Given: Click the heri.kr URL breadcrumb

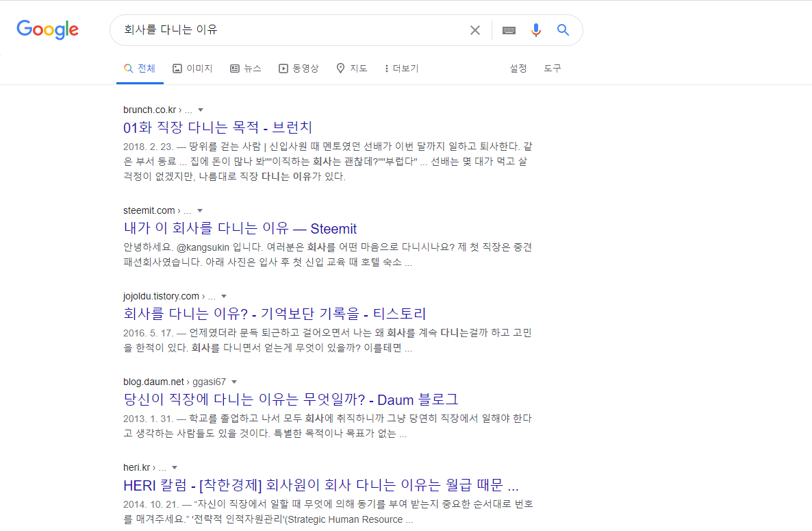Looking at the screenshot, I should pos(144,468).
